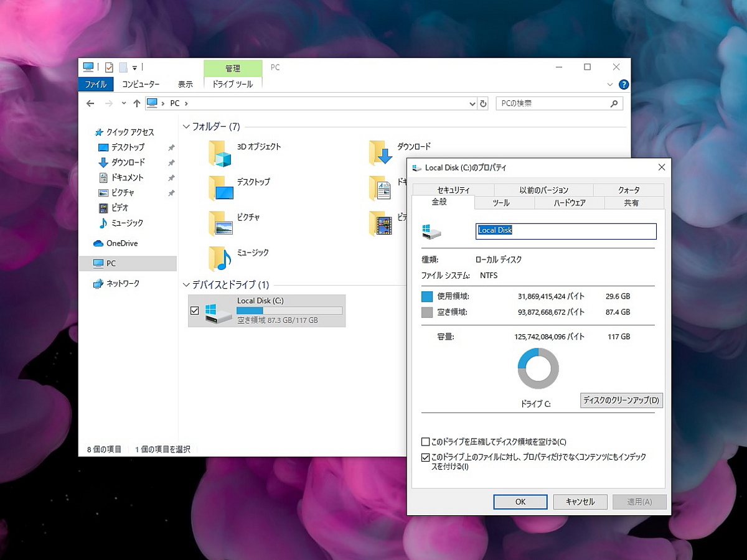Click the PCの検索 search box
Viewport: 747px width, 560px height.
pyautogui.click(x=559, y=104)
